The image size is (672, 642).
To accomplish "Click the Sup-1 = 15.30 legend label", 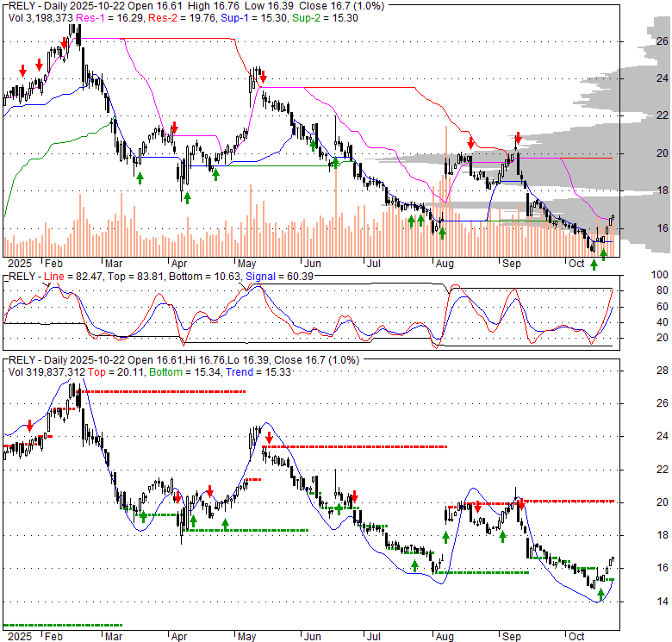I will click(254, 18).
